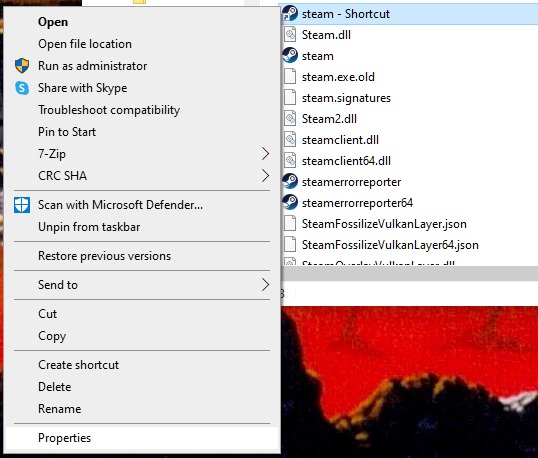Select the Steam.dll file name
This screenshot has height=458, width=538.
coord(326,35)
